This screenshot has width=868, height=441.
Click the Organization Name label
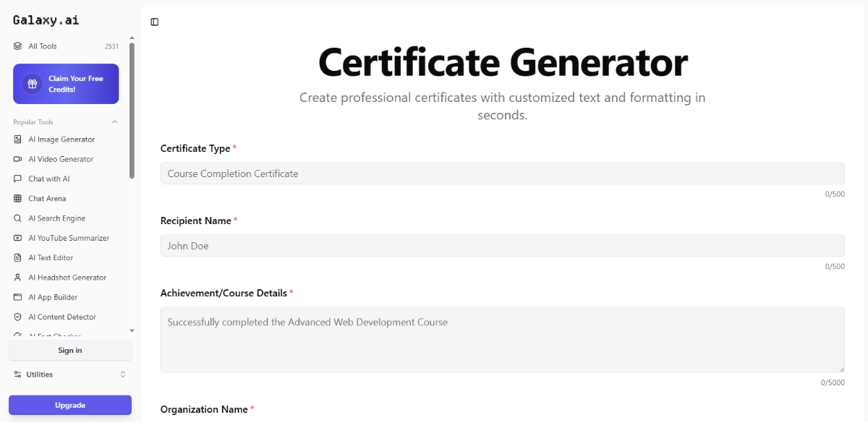(204, 409)
